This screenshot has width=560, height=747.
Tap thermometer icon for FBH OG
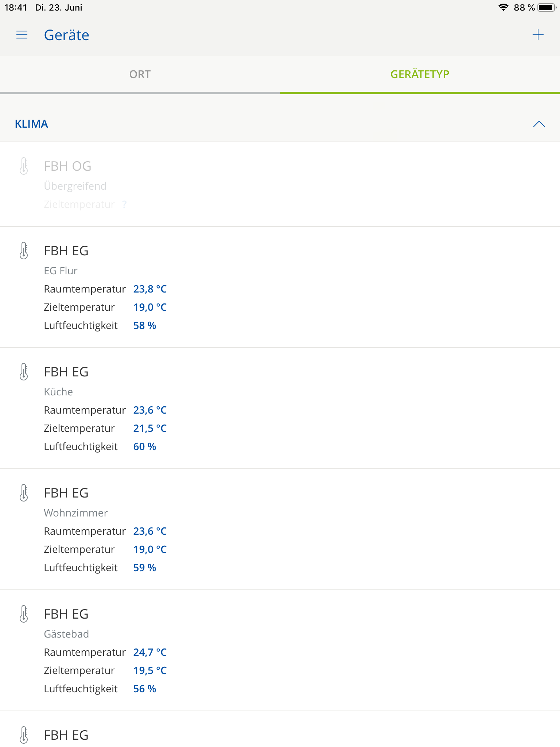coord(24,166)
